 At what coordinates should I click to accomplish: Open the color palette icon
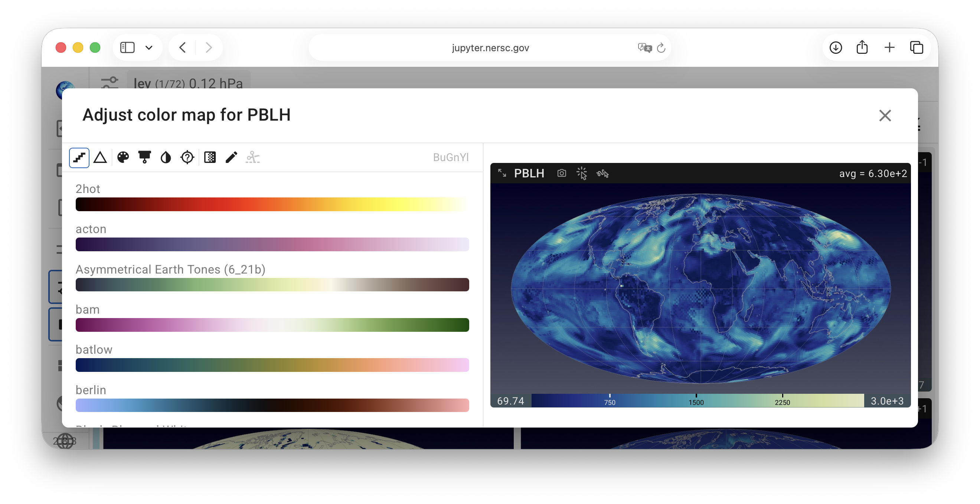pyautogui.click(x=123, y=157)
